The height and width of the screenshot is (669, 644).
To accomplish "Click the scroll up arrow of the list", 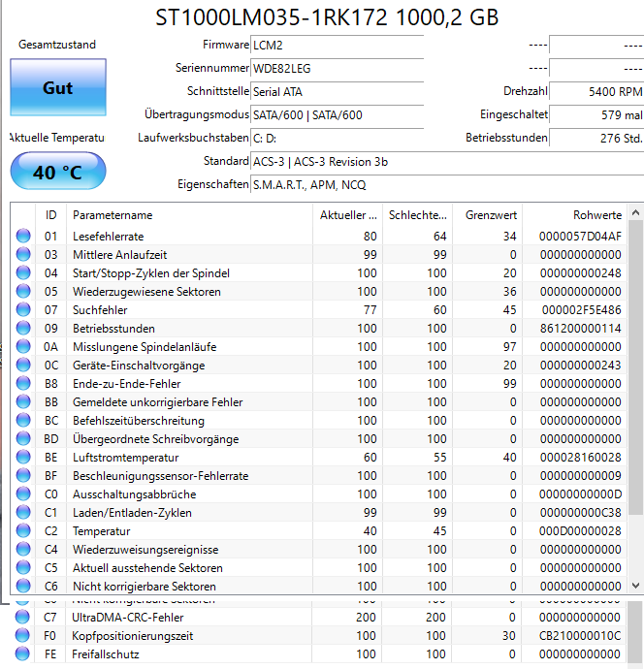I will pyautogui.click(x=635, y=212).
